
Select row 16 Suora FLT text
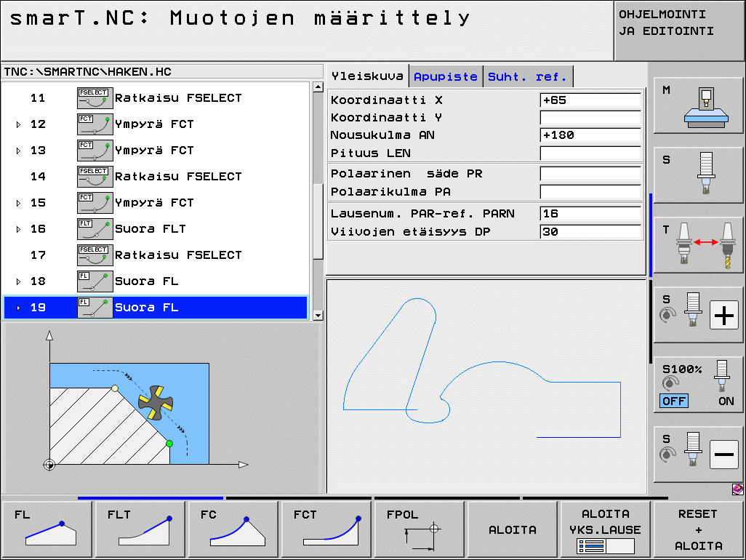[x=151, y=229]
